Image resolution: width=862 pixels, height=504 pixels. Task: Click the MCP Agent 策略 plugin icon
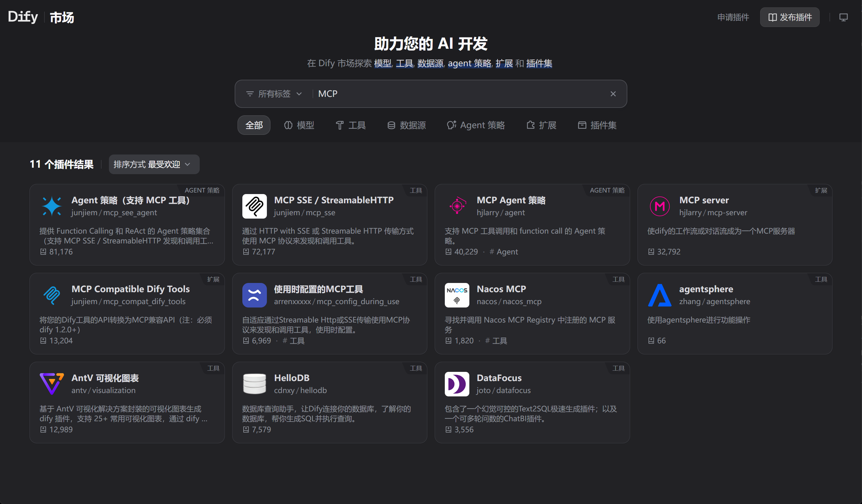[x=457, y=206]
